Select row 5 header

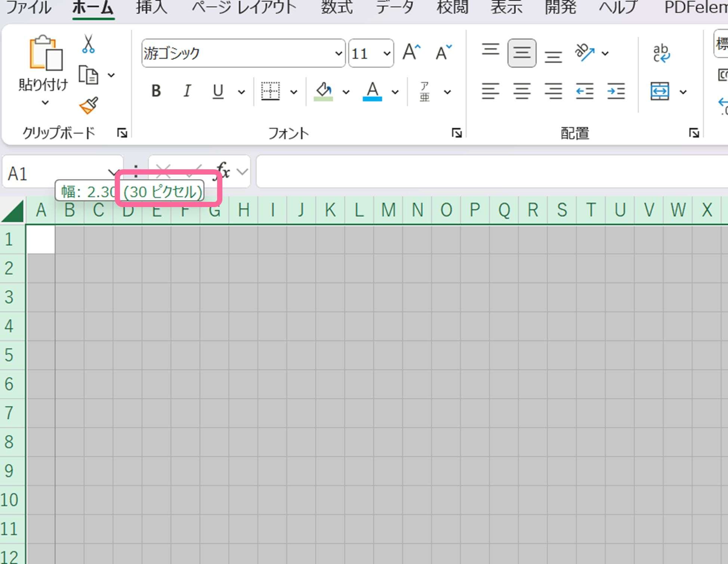tap(13, 355)
